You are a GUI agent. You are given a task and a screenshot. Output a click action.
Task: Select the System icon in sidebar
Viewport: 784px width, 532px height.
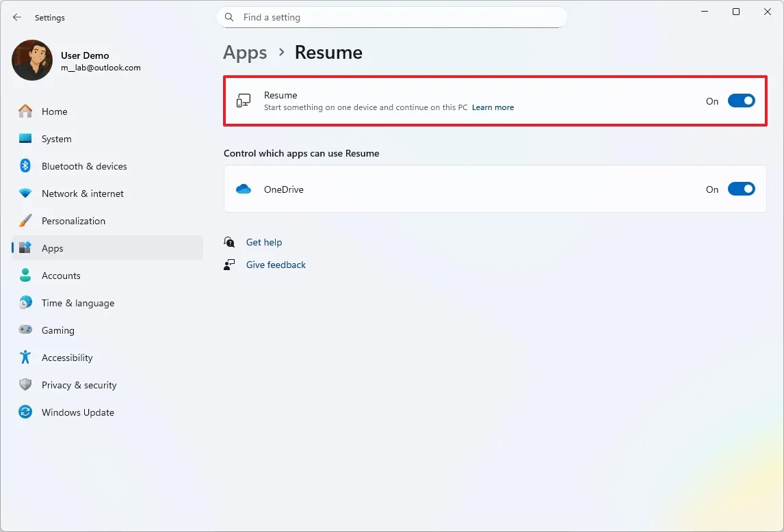click(25, 139)
